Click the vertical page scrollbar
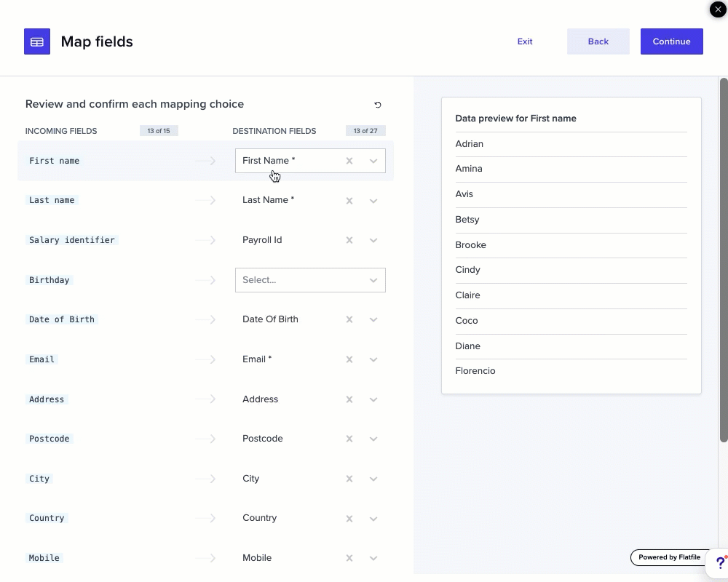This screenshot has height=582, width=728. tap(724, 260)
